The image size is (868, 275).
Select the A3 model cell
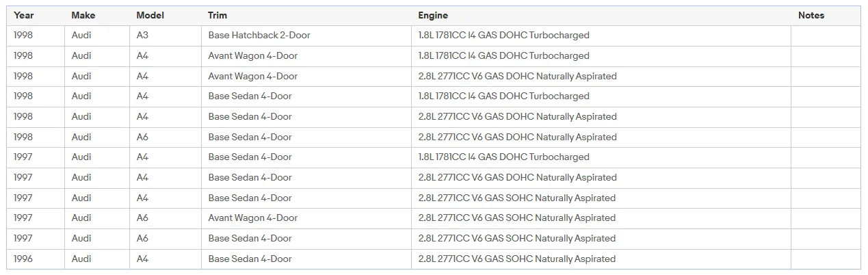point(166,36)
